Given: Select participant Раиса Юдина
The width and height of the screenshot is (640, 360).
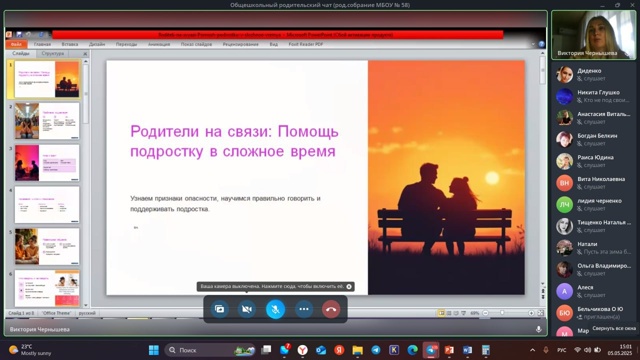Looking at the screenshot, I should (594, 161).
